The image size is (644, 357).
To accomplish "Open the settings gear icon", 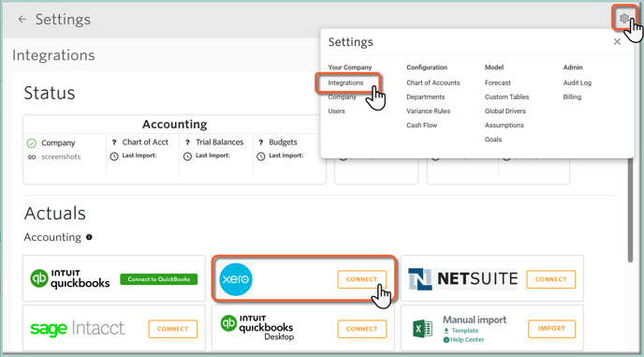I will pyautogui.click(x=623, y=18).
